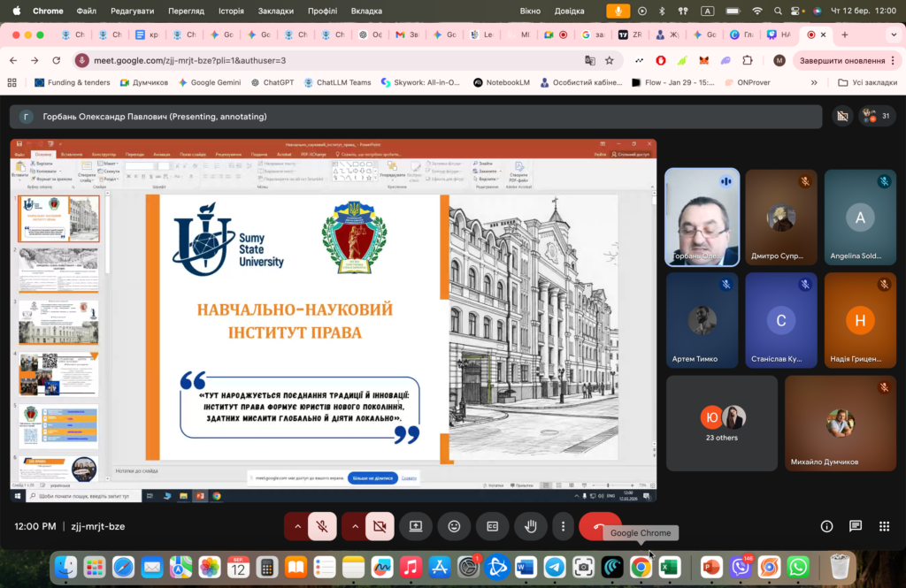
Task: Click the share screen button
Action: pos(415,526)
